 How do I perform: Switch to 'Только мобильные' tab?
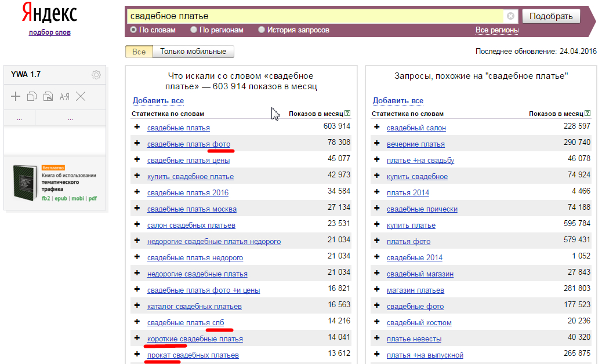pyautogui.click(x=193, y=52)
